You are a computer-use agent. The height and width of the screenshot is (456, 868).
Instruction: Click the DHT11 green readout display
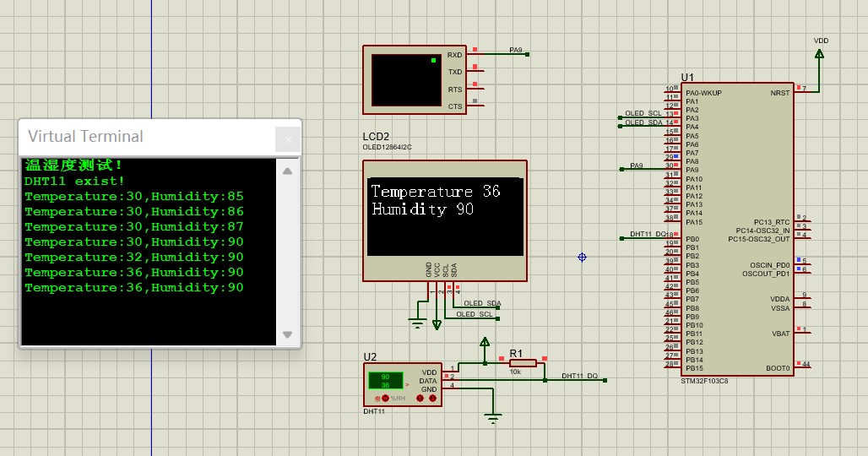point(385,381)
